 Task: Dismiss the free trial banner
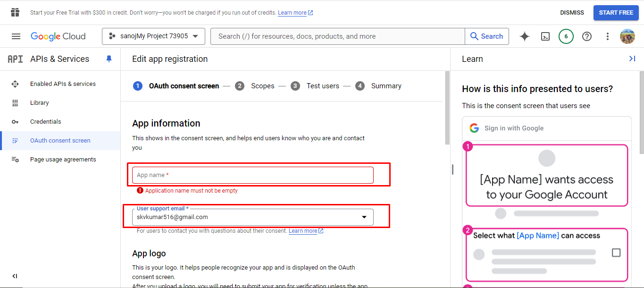572,13
